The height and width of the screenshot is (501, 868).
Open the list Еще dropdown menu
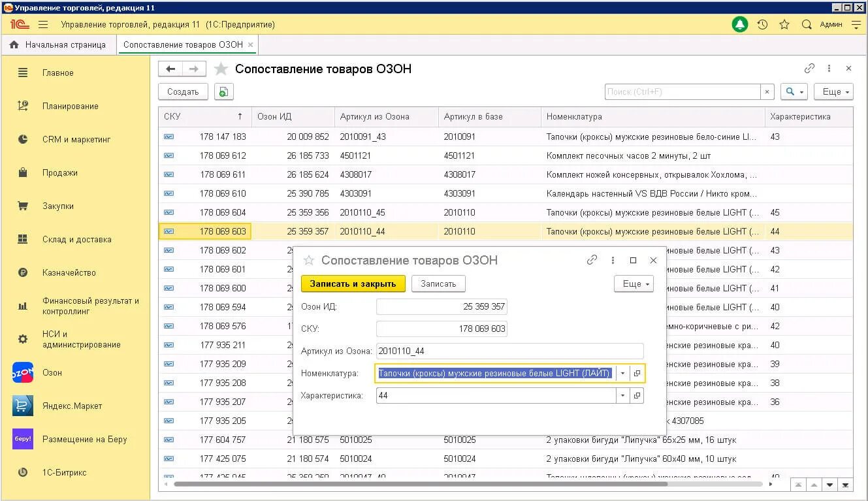[833, 92]
